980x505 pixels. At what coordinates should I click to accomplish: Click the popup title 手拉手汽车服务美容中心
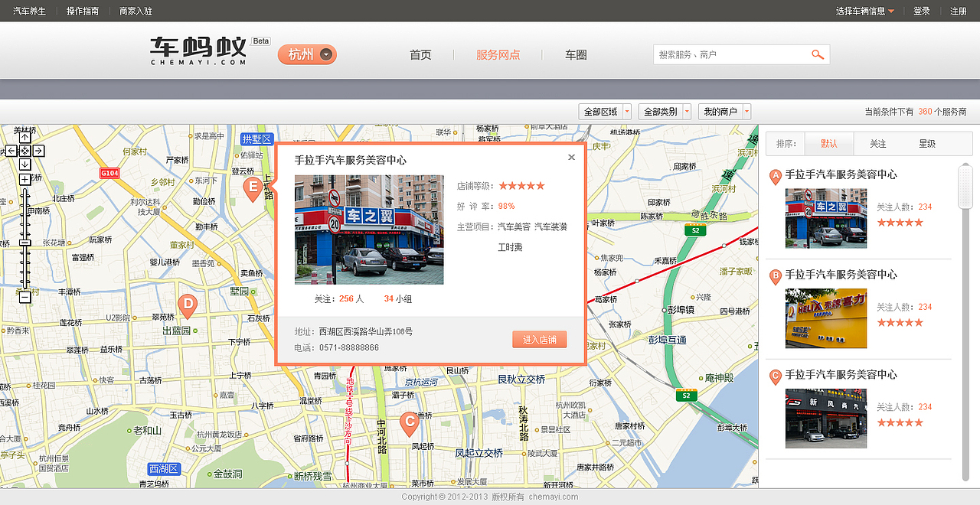pyautogui.click(x=351, y=160)
